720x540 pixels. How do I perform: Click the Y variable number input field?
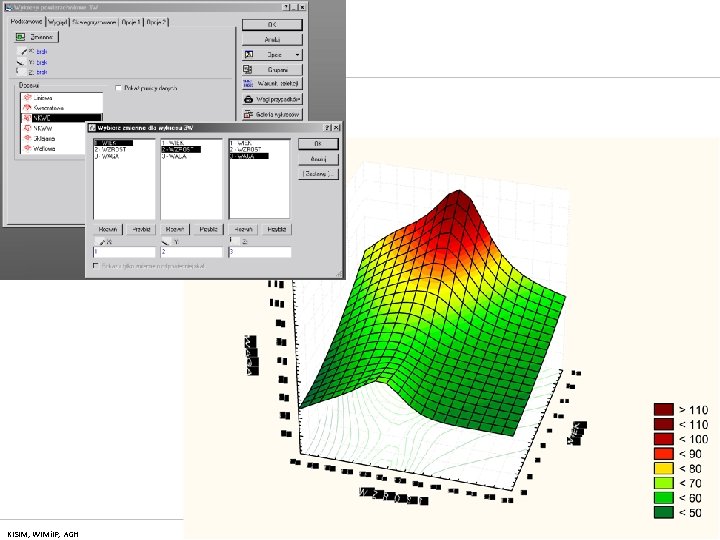coord(191,252)
